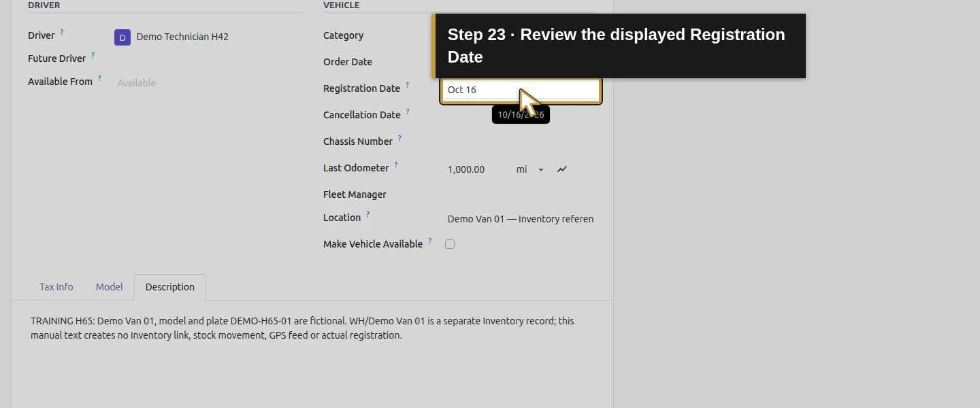Show help tooltip for Make Vehicle Available
980x408 pixels.
[430, 240]
